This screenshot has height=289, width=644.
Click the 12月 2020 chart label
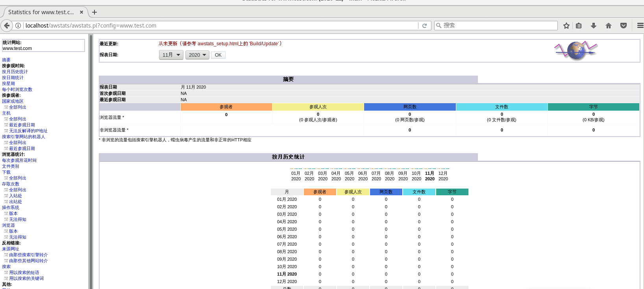(x=443, y=176)
